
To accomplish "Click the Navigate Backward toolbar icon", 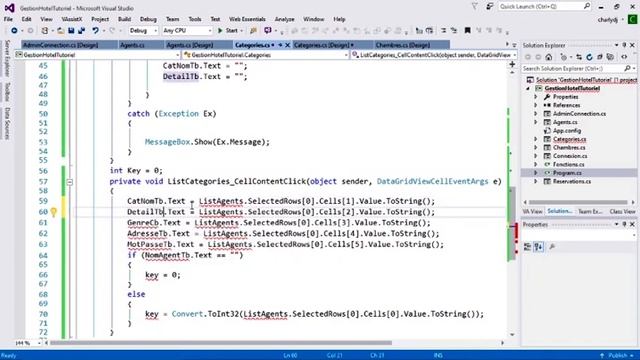I will click(x=14, y=31).
